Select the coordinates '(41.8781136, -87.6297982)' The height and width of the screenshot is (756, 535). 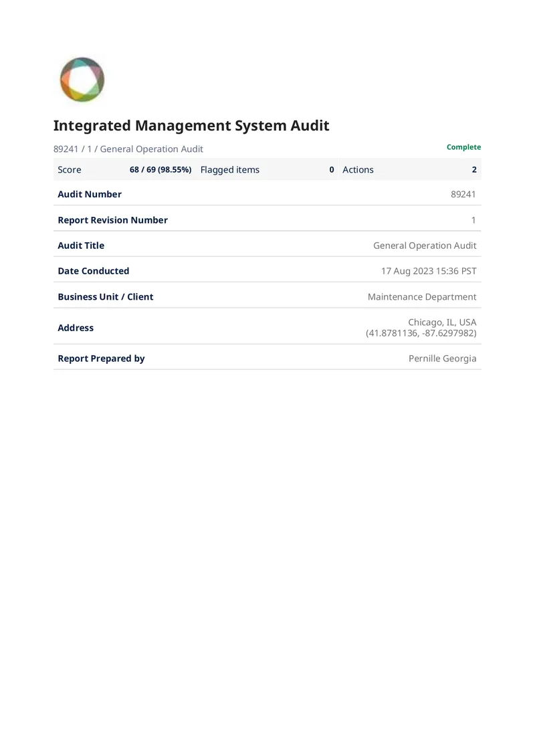tap(421, 333)
